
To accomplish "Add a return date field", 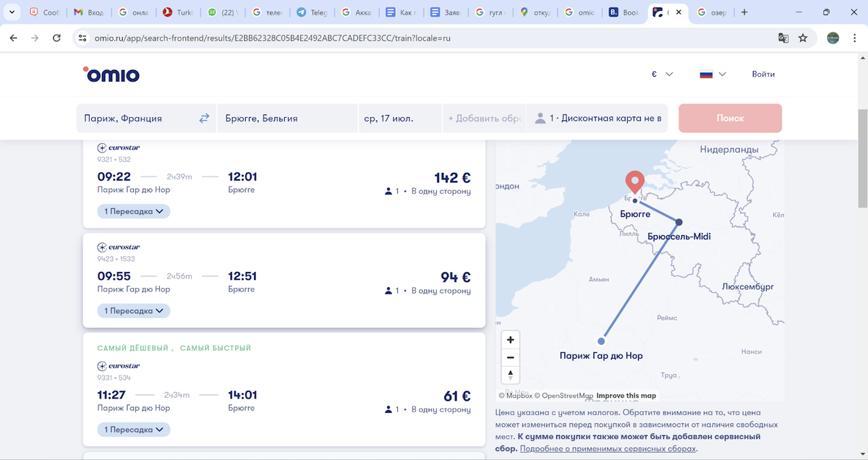I will pos(483,119).
